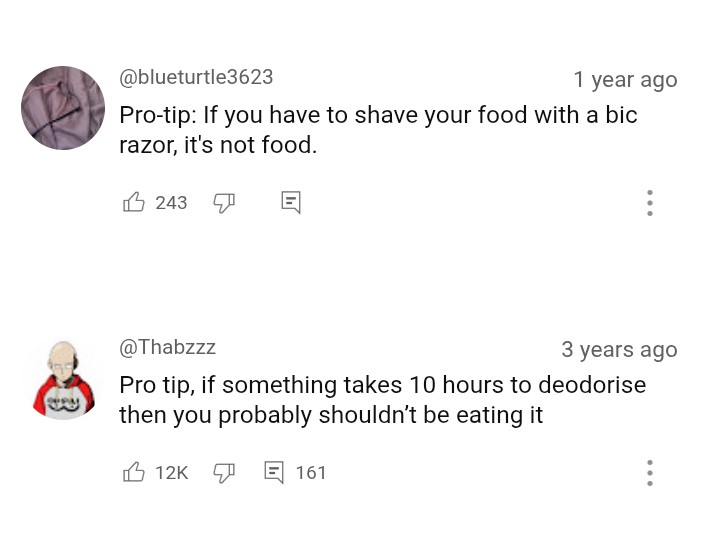Screen dimensions: 720x537
Task: Open replies icon on blueturtle3623's comment
Action: tap(291, 202)
